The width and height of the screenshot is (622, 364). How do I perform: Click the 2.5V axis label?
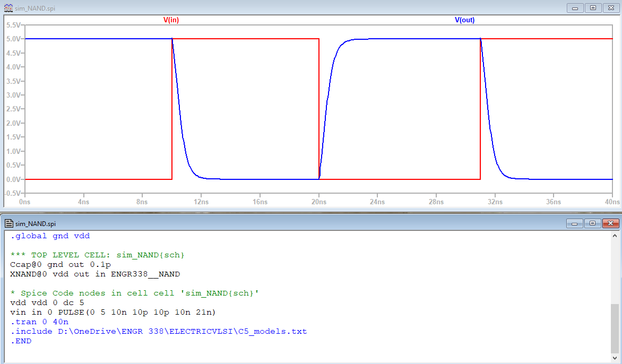click(13, 109)
